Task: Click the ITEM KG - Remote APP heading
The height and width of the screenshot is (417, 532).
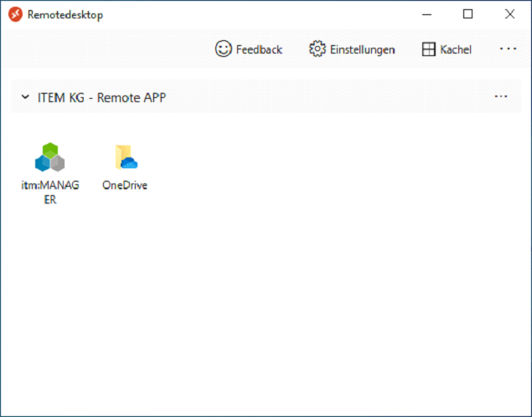Action: tap(101, 98)
